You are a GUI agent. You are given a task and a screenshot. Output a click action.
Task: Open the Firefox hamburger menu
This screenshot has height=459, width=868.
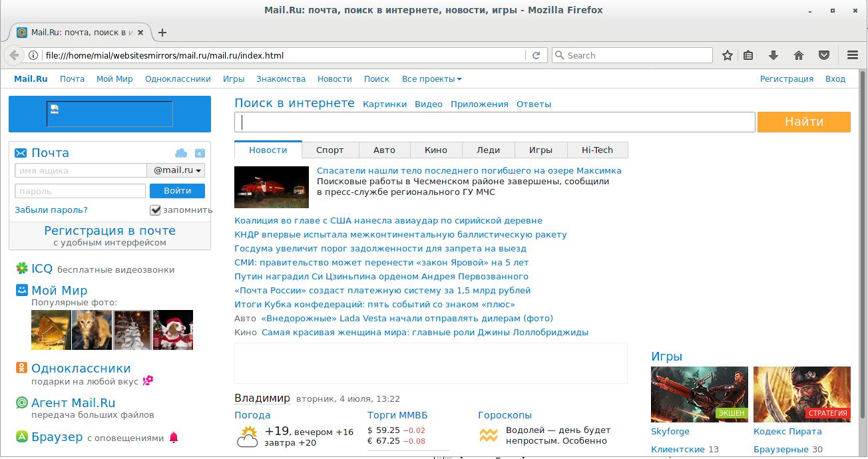click(852, 55)
